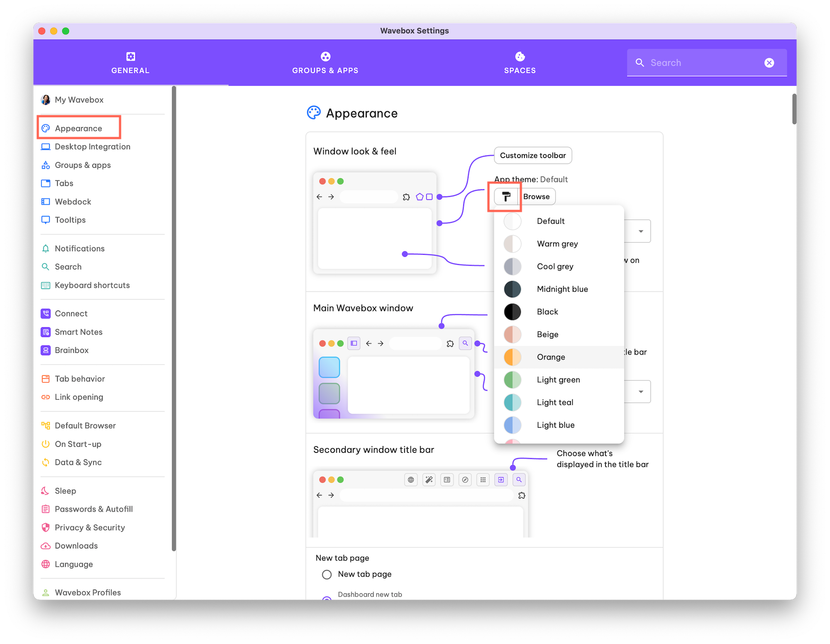Expand dropdown in Main Wavebox window section

tap(640, 391)
